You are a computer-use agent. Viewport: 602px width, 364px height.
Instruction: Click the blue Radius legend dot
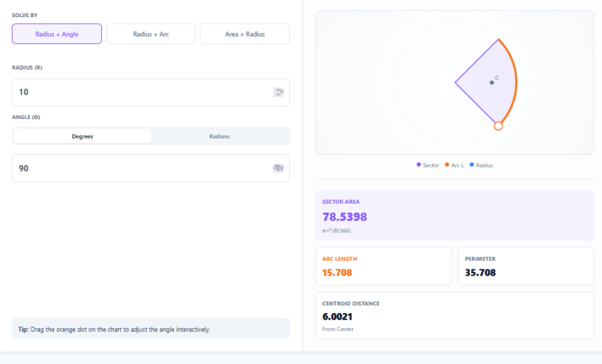tap(472, 165)
